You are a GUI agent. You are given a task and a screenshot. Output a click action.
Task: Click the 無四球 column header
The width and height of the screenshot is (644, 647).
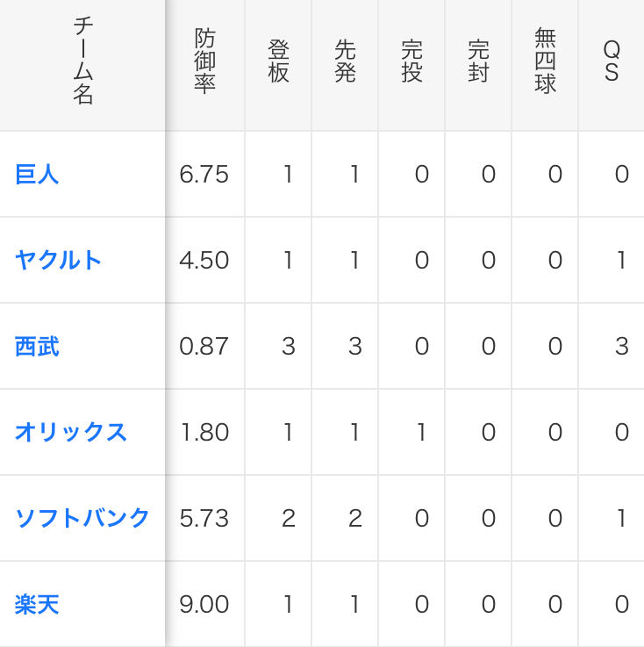pos(545,61)
